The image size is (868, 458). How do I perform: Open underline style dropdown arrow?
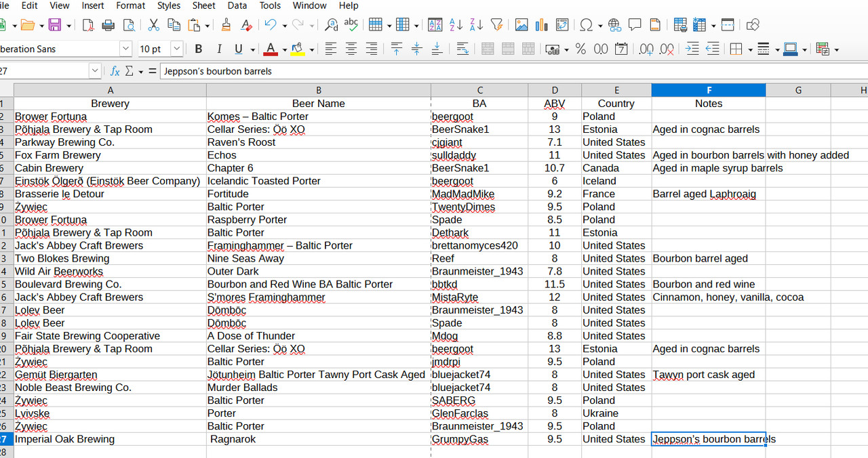pos(253,49)
